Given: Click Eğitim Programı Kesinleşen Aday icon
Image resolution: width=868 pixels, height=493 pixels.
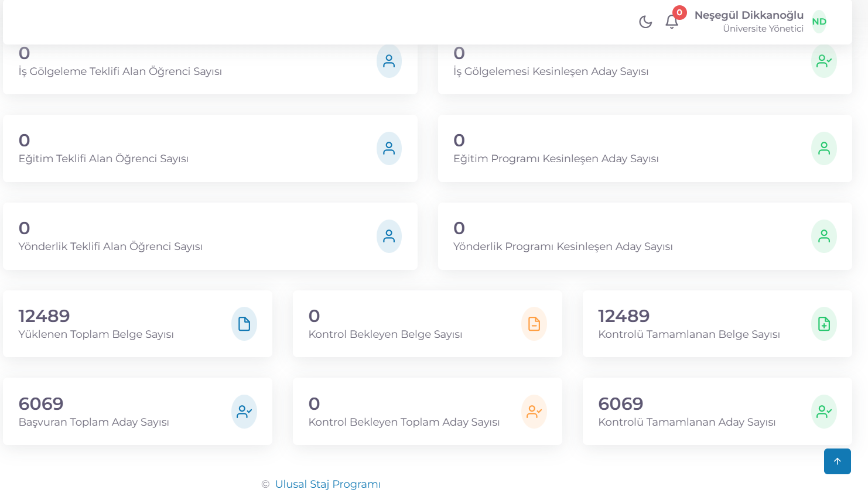Looking at the screenshot, I should [x=823, y=148].
